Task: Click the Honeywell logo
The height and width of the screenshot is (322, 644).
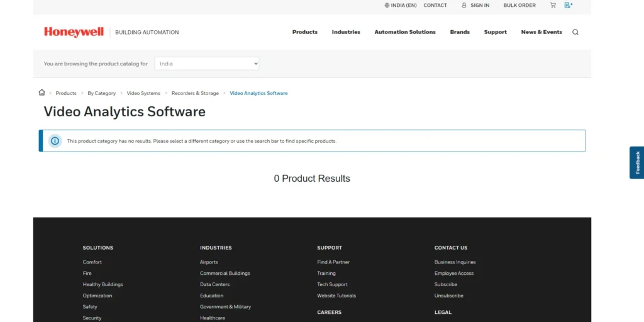Action: pos(74,32)
